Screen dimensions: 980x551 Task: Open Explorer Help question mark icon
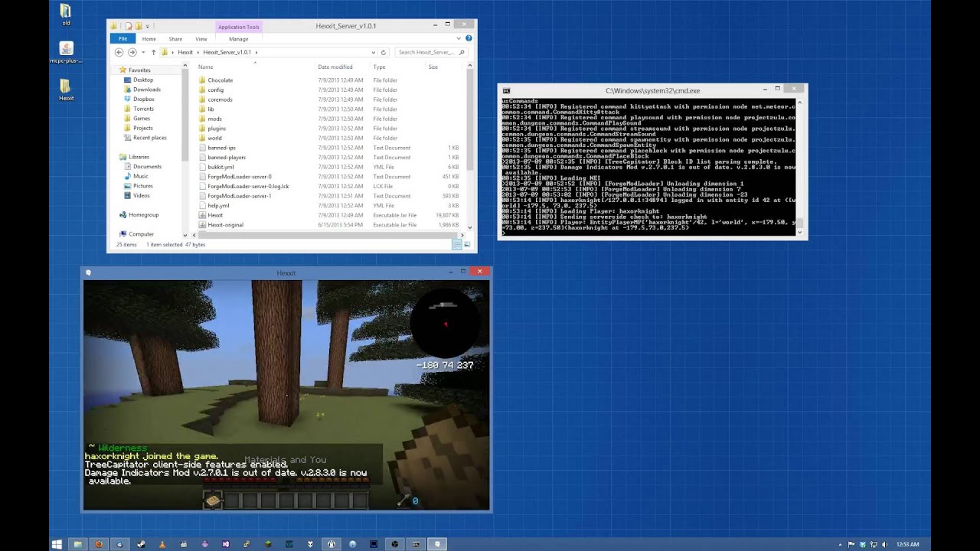[469, 38]
